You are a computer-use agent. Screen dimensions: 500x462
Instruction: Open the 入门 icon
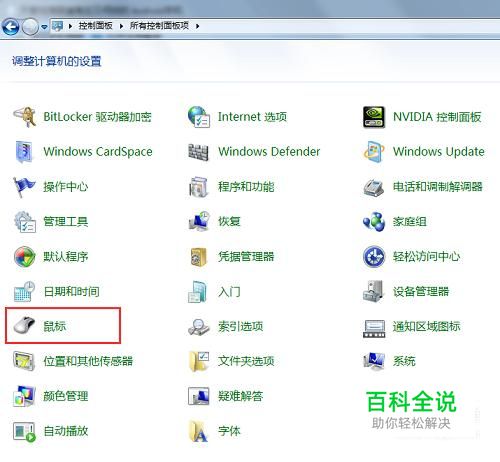(198, 292)
